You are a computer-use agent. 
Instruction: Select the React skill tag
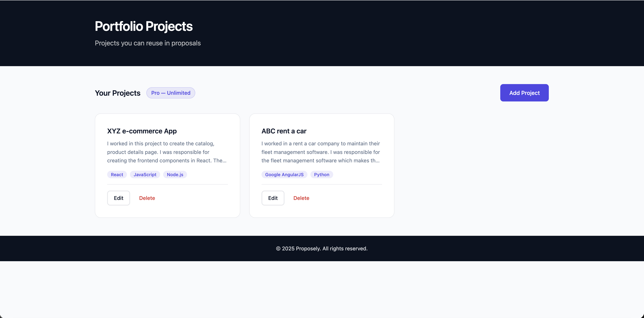(x=117, y=175)
